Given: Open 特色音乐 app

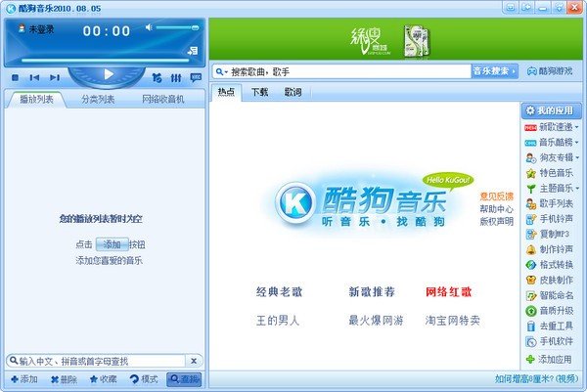Looking at the screenshot, I should 550,173.
